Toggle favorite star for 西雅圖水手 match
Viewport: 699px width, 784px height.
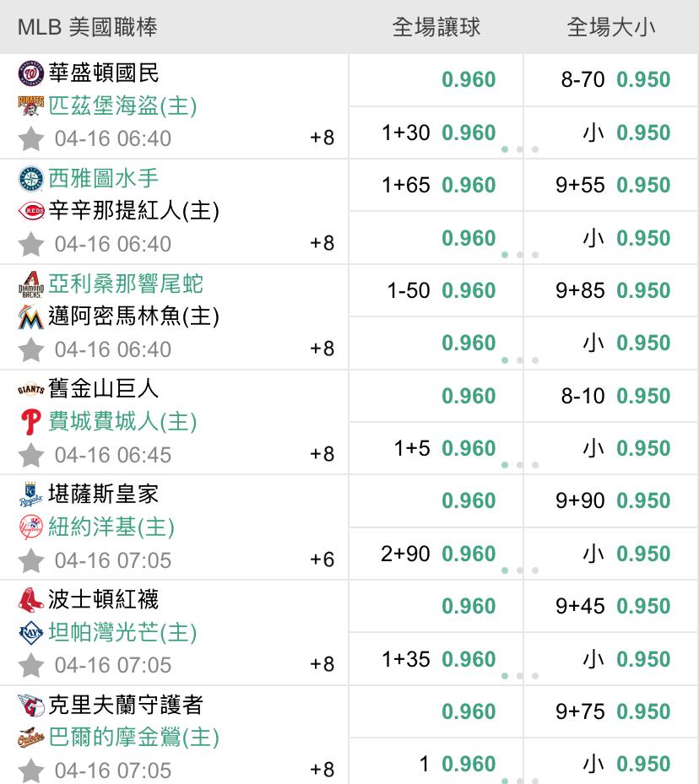click(31, 244)
